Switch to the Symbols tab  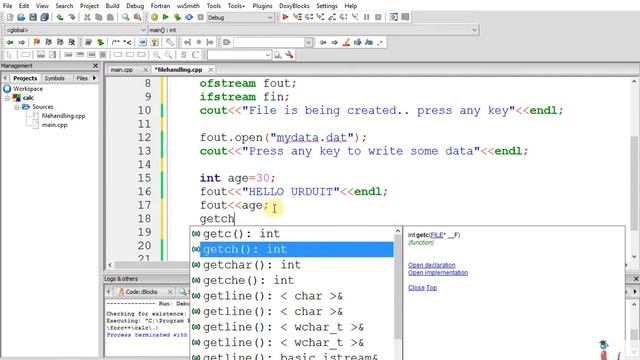point(54,78)
